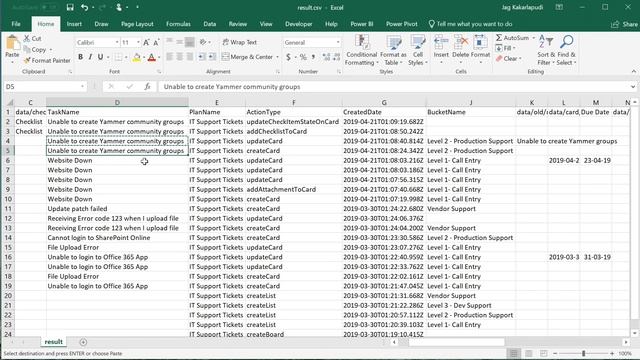Screen dimensions: 640x360
Task: Open the File tab
Action: [16, 24]
